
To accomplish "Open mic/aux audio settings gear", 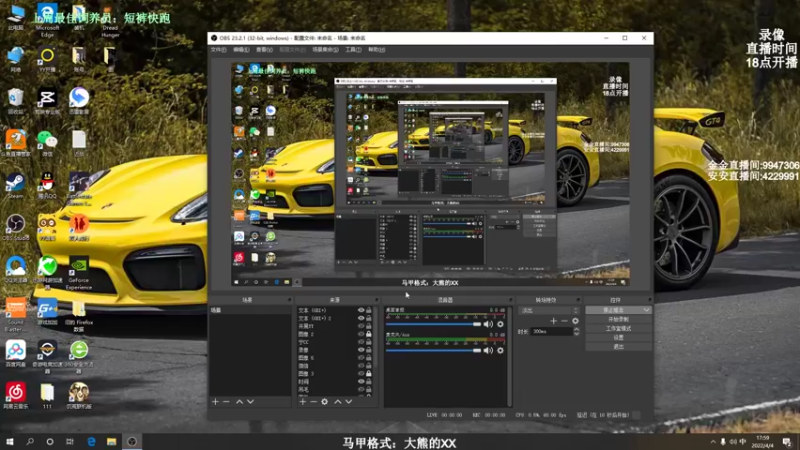I will coord(498,349).
